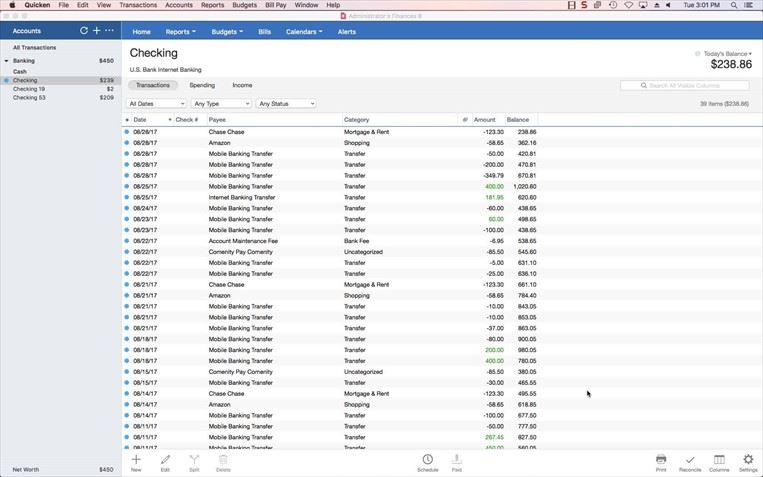Click the Reconcile checkmark icon
This screenshot has width=763, height=477.
(x=690, y=460)
